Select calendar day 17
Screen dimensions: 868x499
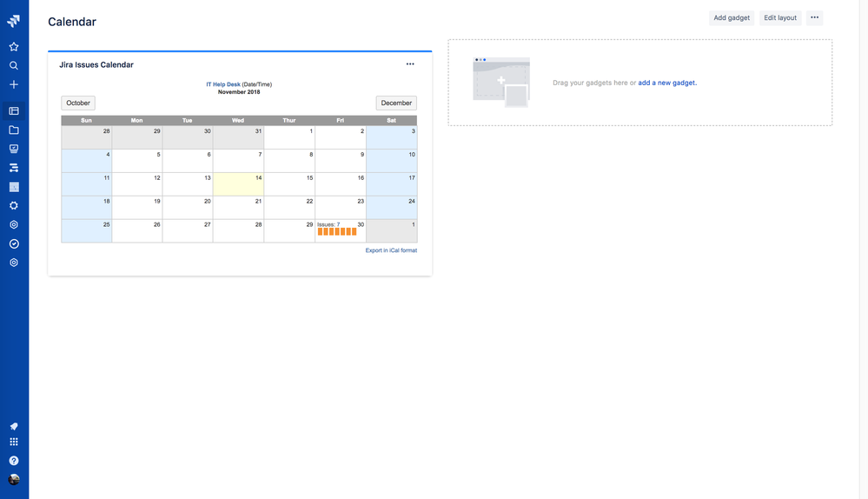(391, 184)
